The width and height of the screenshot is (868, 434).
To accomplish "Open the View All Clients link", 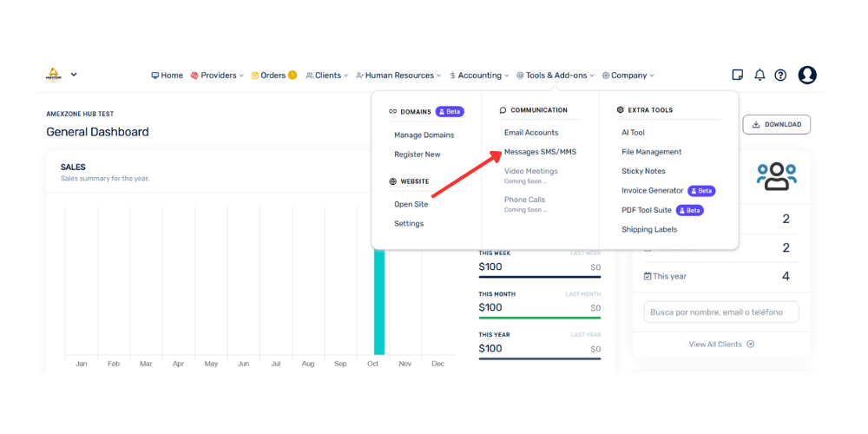I will 715,344.
